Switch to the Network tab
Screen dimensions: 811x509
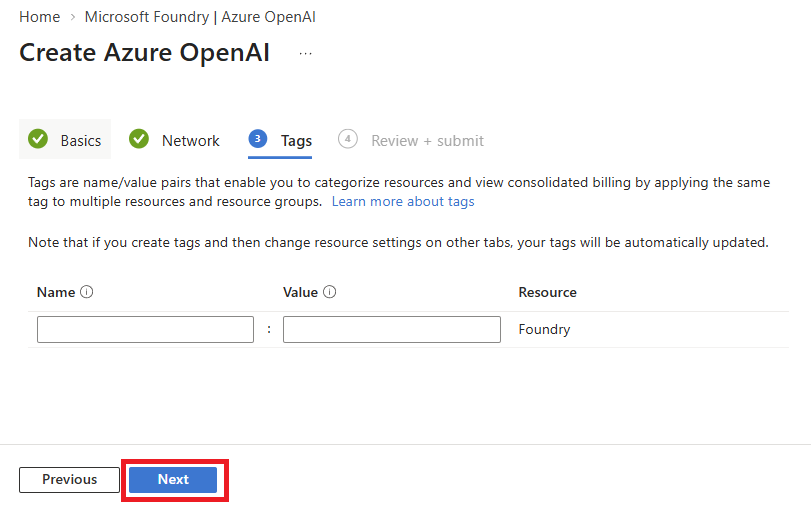(x=175, y=140)
